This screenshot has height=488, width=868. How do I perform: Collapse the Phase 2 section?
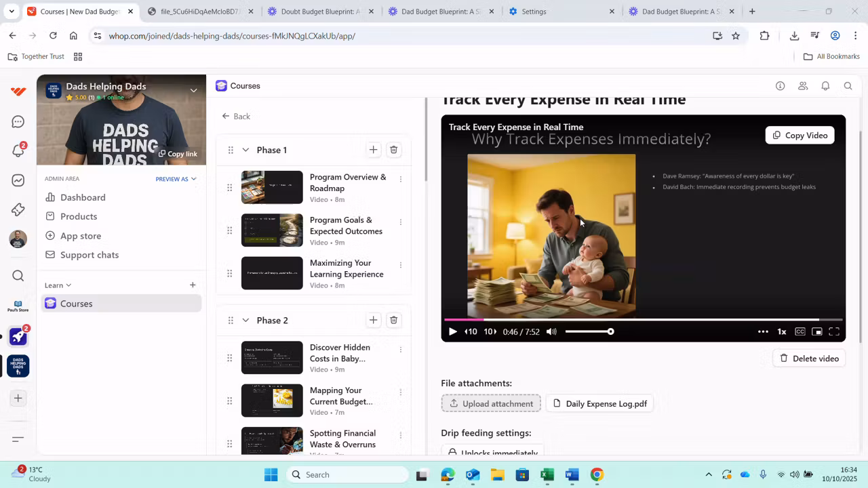pos(245,320)
